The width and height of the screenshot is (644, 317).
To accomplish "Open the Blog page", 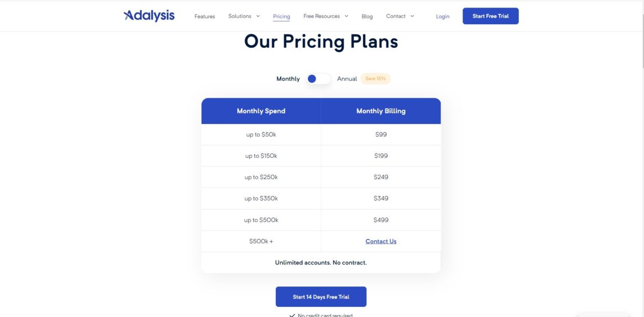I will coord(367,17).
